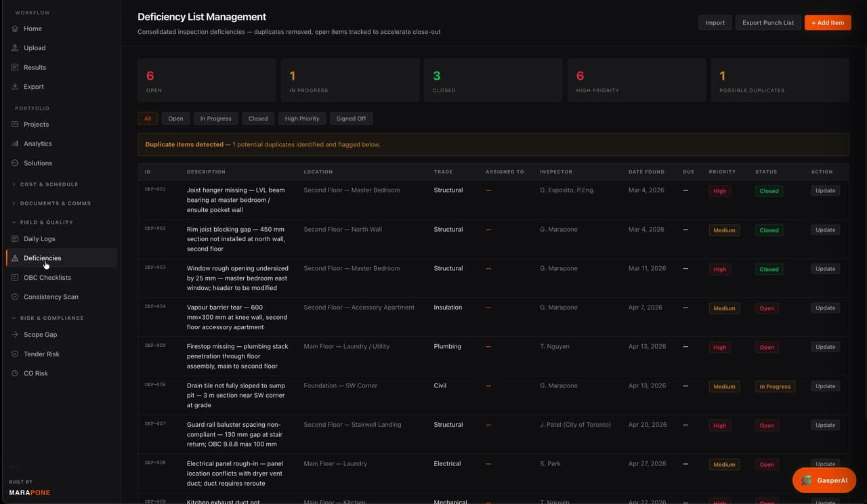Click the Medium priority badge of DEF-004
Viewport: 867px width, 504px height.
[x=724, y=308]
